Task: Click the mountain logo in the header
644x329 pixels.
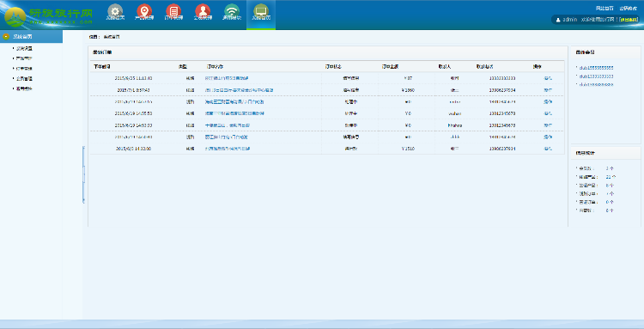Action: (15, 17)
